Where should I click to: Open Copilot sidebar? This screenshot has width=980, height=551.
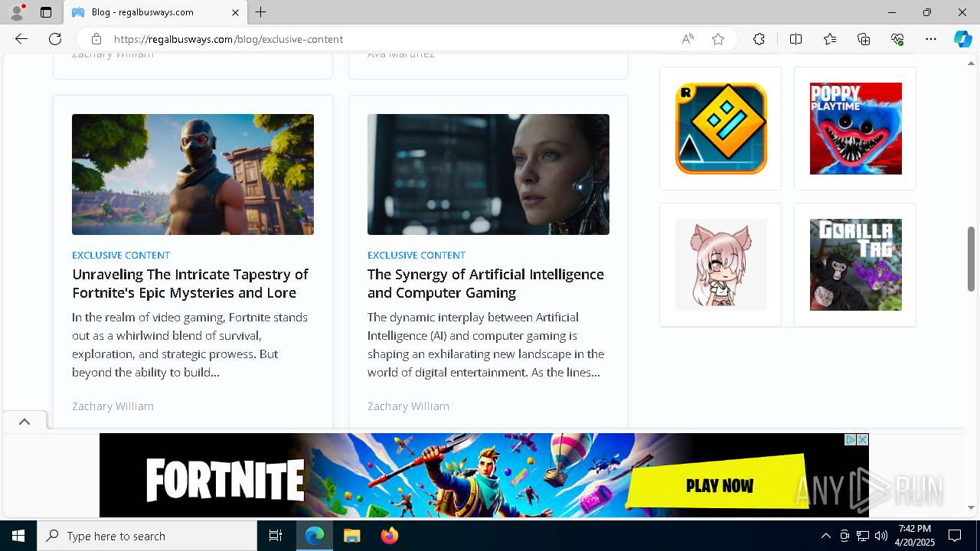coord(962,39)
